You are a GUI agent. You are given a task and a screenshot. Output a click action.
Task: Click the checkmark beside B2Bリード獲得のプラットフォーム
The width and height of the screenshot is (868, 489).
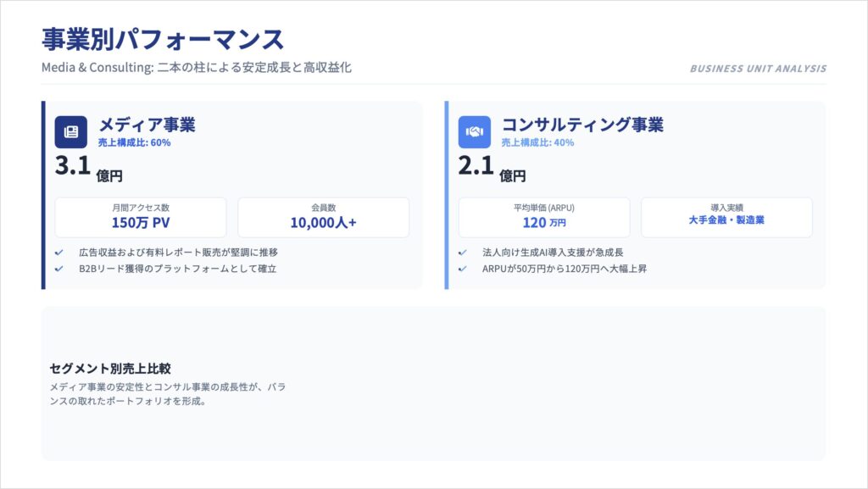coord(58,269)
